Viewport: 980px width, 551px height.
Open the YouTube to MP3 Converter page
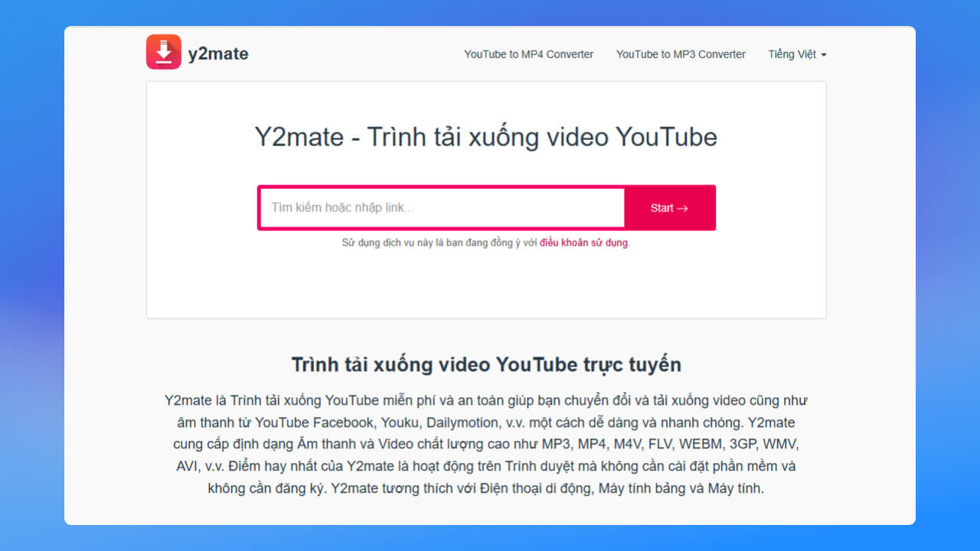coord(681,54)
